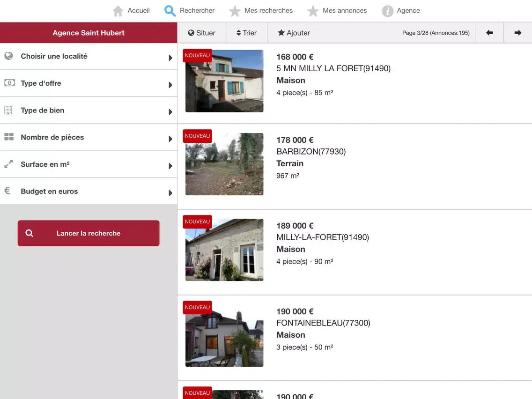Expand Surface en m² arrow
The image size is (532, 399).
[x=170, y=166]
